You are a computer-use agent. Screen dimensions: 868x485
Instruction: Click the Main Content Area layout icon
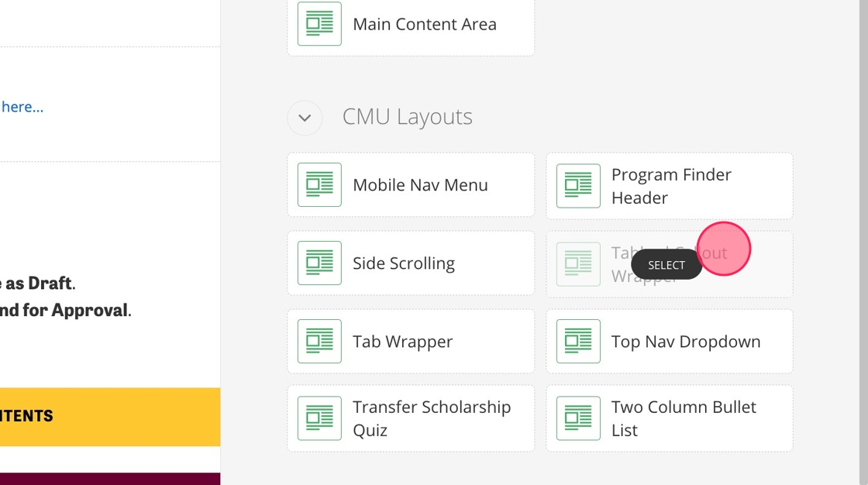click(x=319, y=24)
